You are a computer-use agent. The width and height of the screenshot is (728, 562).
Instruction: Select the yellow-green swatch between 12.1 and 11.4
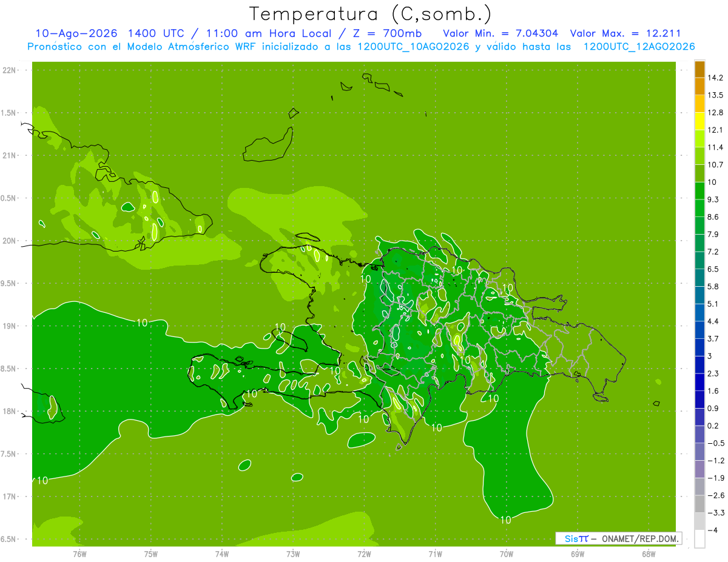point(699,138)
